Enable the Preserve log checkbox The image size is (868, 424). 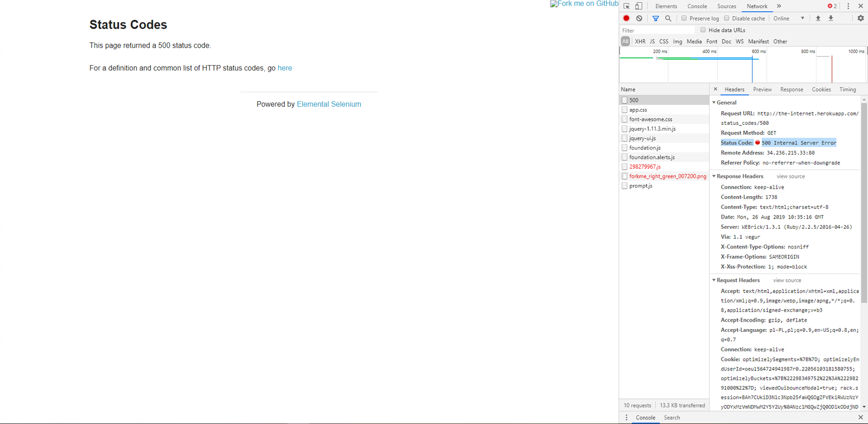684,18
